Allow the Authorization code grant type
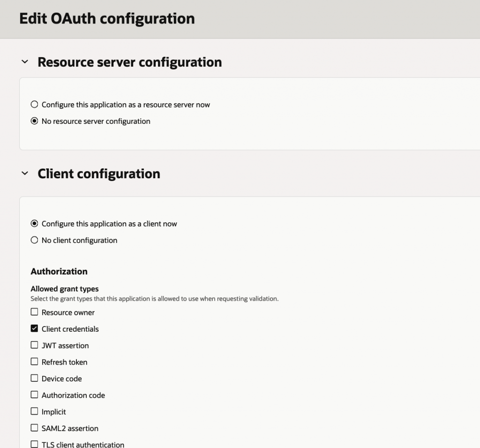Screen dimensions: 480x448 pyautogui.click(x=34, y=395)
